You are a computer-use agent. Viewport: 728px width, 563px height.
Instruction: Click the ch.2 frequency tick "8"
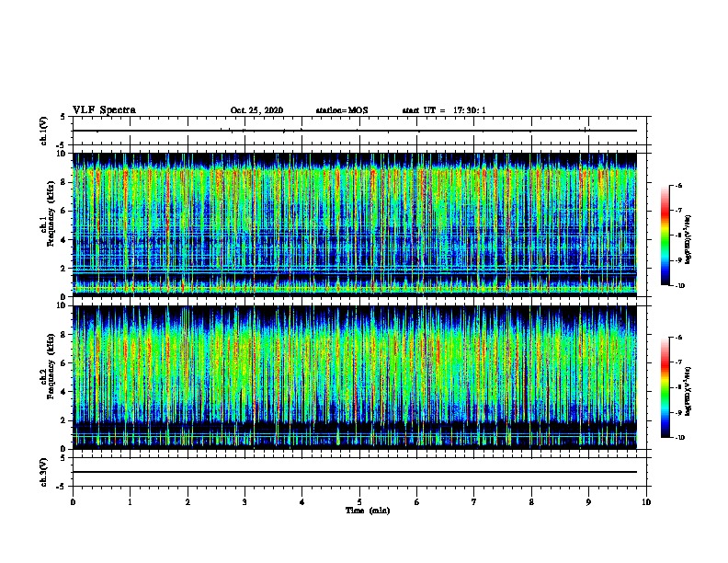[x=63, y=334]
